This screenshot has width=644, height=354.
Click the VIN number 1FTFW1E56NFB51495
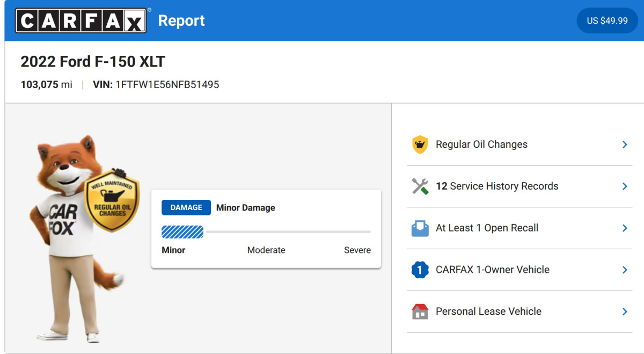coord(167,85)
